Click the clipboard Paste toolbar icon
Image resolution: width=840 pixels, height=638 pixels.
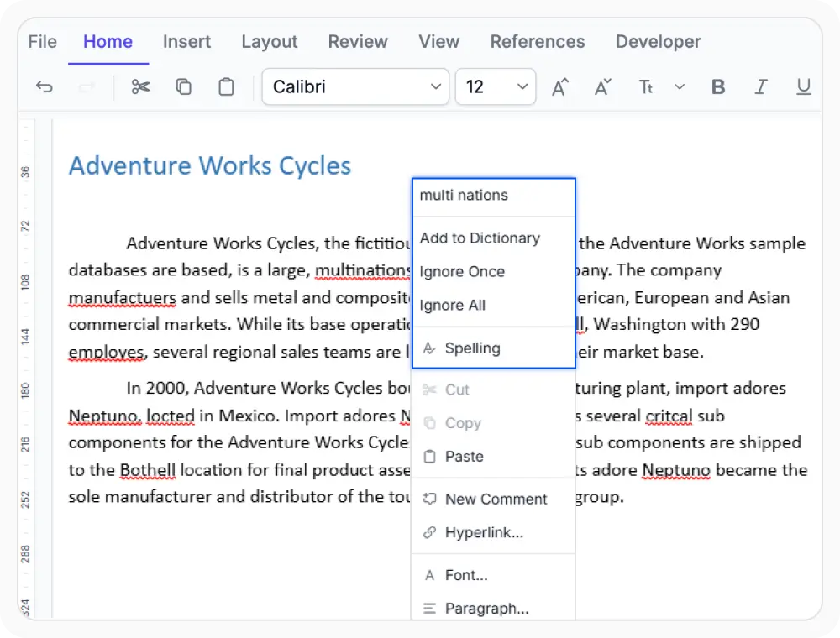[226, 86]
